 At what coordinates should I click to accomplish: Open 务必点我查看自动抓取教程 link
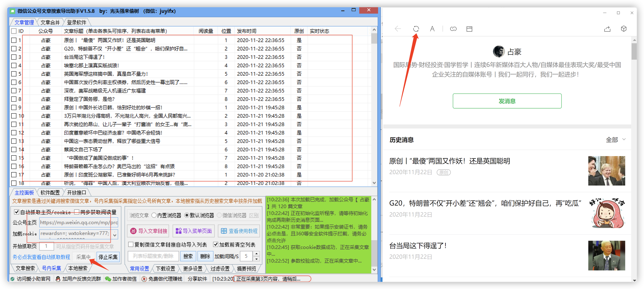click(x=41, y=257)
